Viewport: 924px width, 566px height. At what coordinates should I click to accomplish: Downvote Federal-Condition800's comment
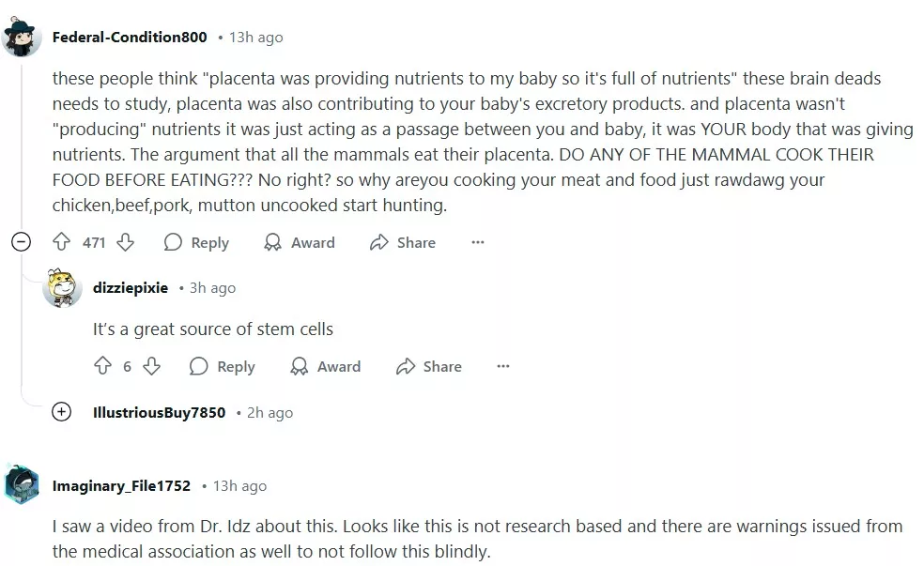pyautogui.click(x=125, y=242)
